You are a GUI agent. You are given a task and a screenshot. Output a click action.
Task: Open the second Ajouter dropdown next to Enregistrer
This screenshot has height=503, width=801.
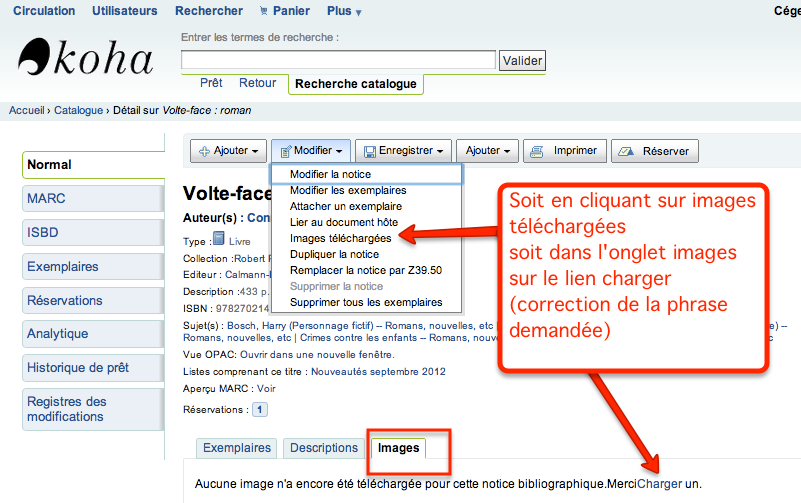[487, 151]
